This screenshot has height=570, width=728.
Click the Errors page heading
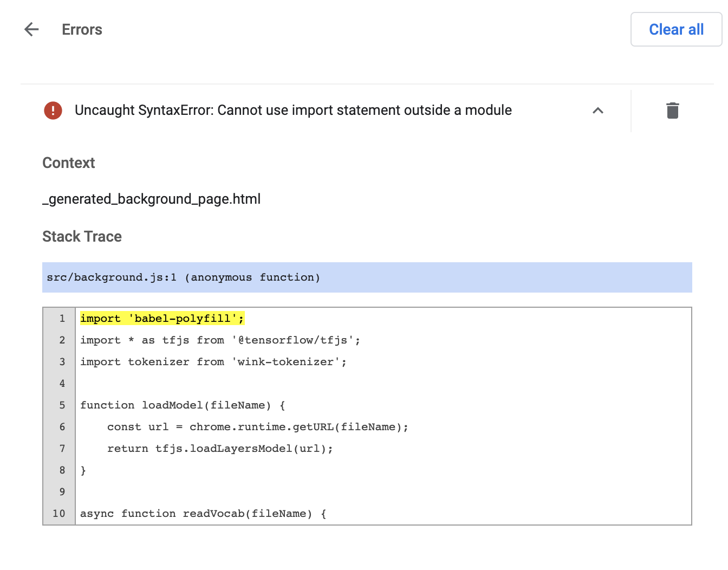(82, 29)
